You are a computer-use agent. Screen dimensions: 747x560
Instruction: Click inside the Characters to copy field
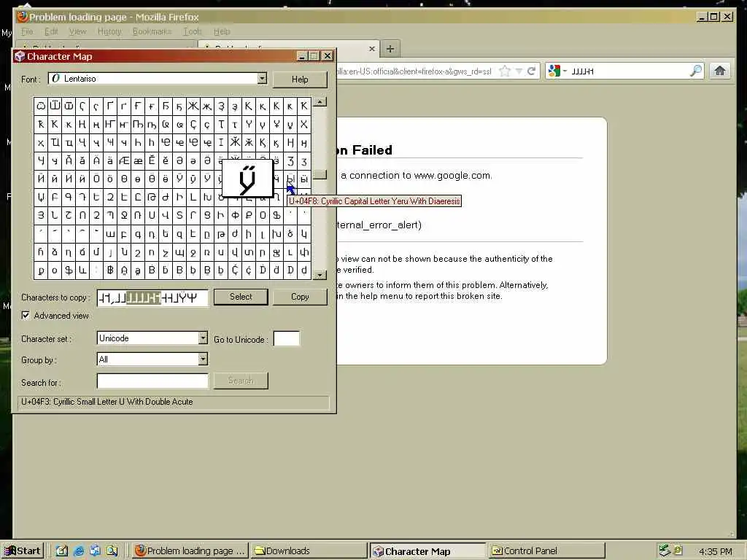click(152, 298)
